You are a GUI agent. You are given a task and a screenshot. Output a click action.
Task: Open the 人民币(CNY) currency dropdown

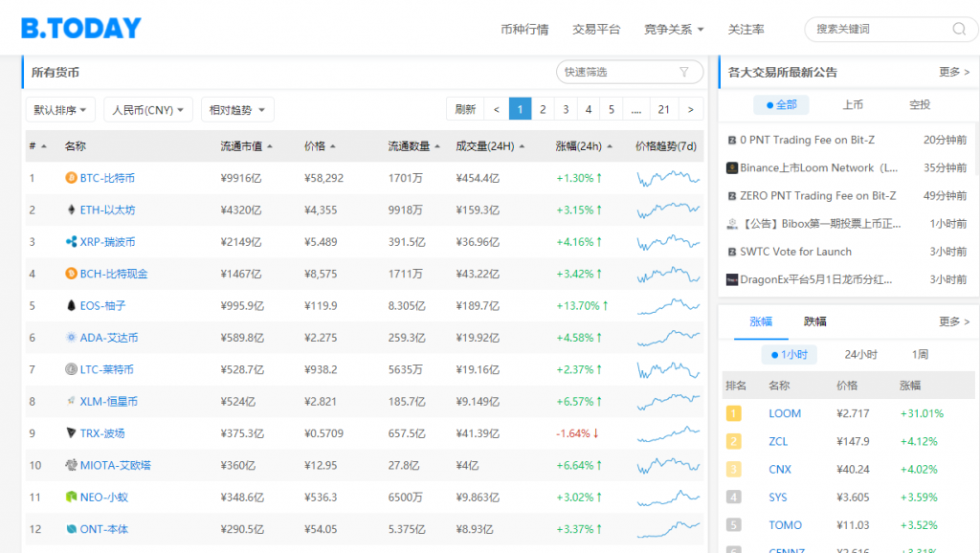click(148, 110)
